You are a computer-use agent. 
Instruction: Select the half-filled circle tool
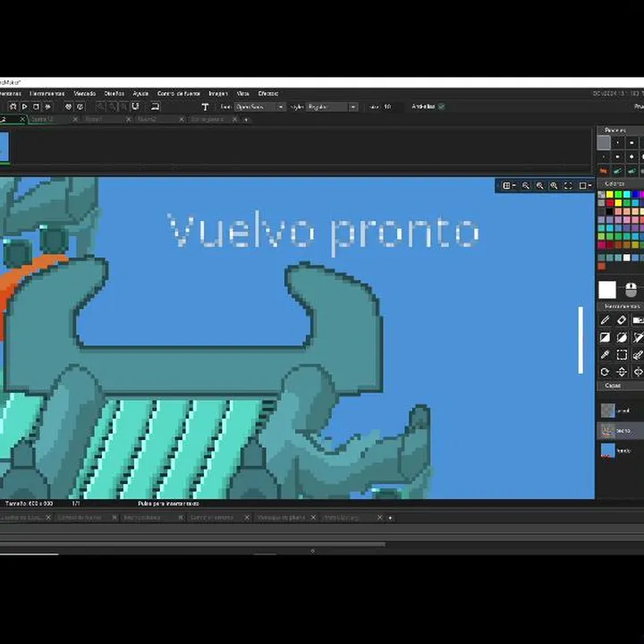coord(622,337)
